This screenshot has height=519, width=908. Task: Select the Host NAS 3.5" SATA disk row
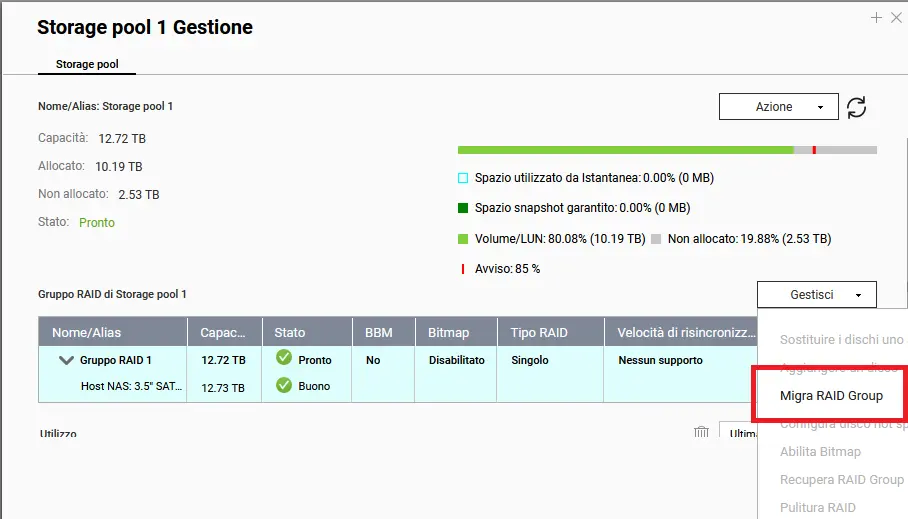click(x=132, y=386)
